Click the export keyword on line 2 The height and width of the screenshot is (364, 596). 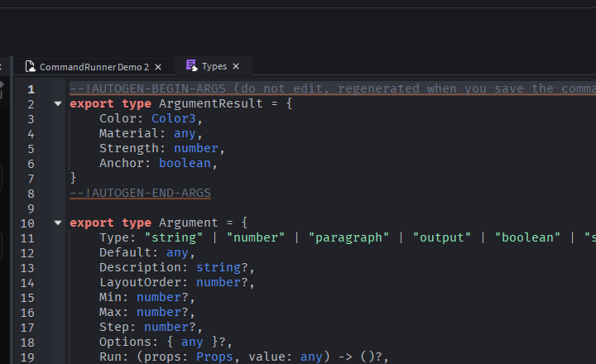(92, 103)
